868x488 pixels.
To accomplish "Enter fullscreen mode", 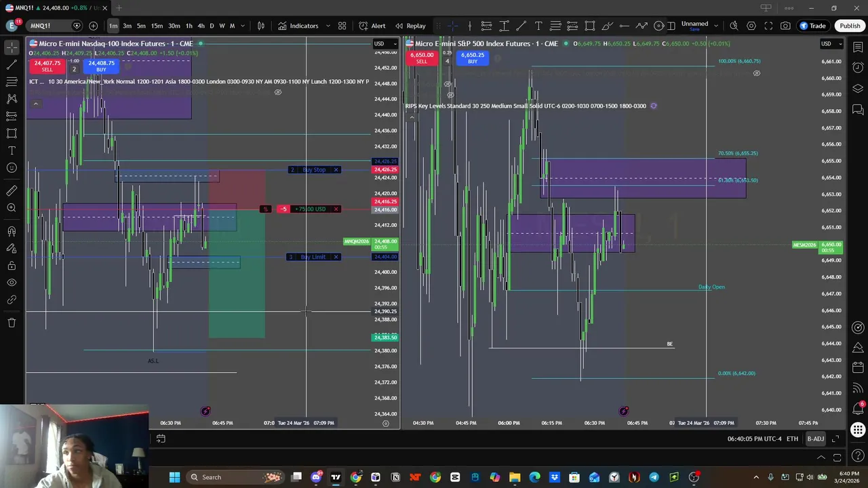I will click(768, 26).
